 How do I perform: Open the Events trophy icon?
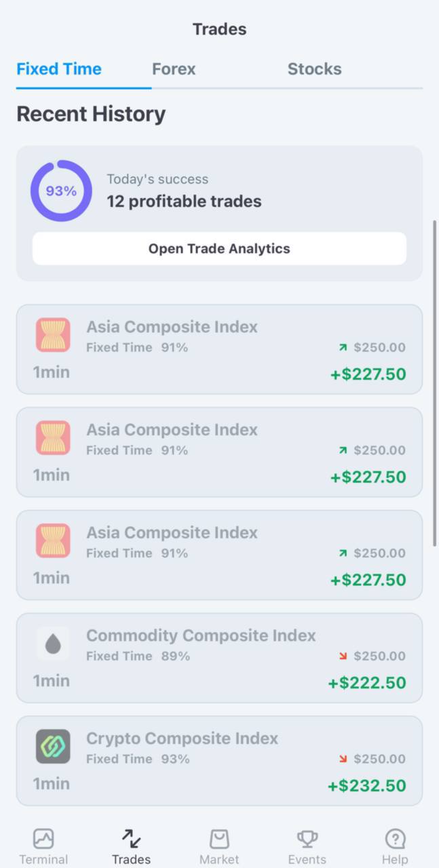click(x=307, y=838)
